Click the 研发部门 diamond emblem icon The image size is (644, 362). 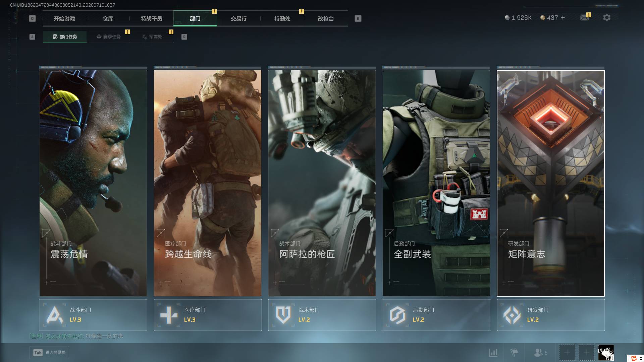(x=512, y=315)
